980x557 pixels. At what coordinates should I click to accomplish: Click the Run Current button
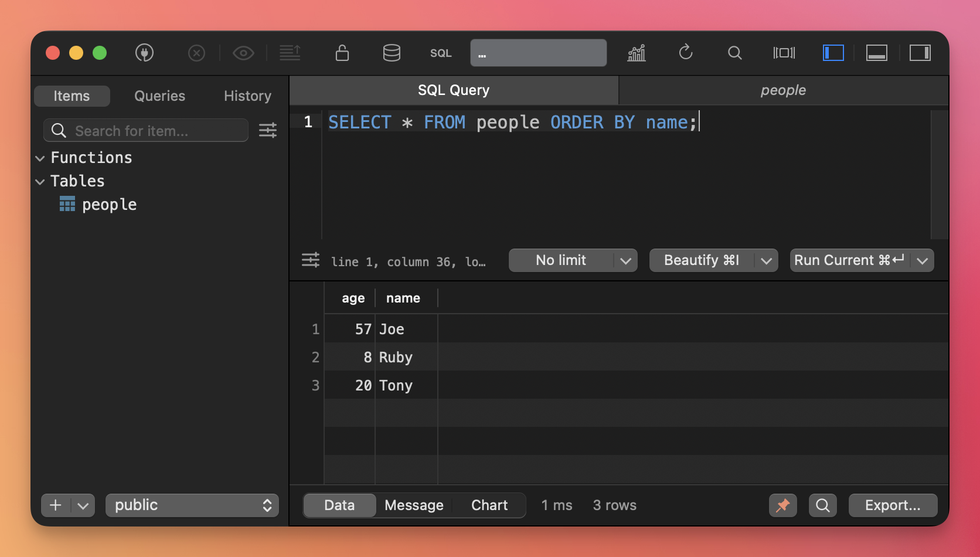(849, 260)
